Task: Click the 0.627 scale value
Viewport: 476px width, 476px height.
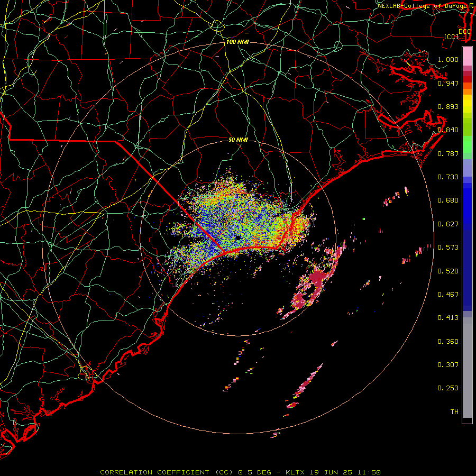Action: pos(448,224)
